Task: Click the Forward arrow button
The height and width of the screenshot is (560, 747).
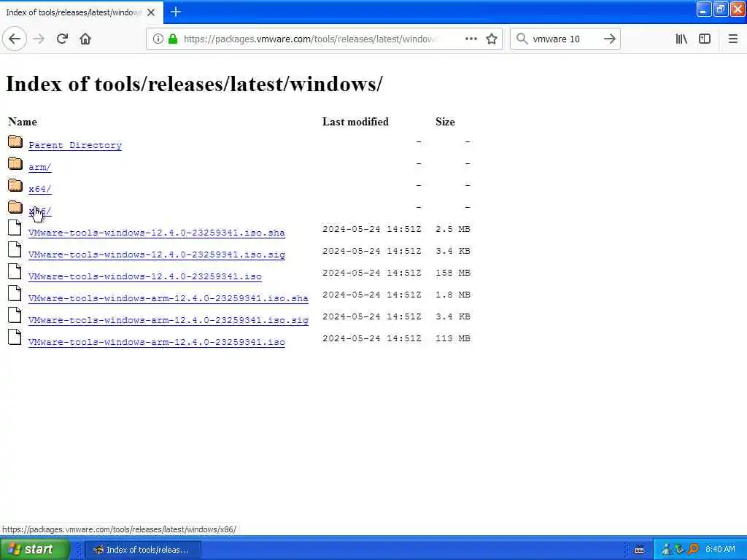Action: pyautogui.click(x=39, y=39)
